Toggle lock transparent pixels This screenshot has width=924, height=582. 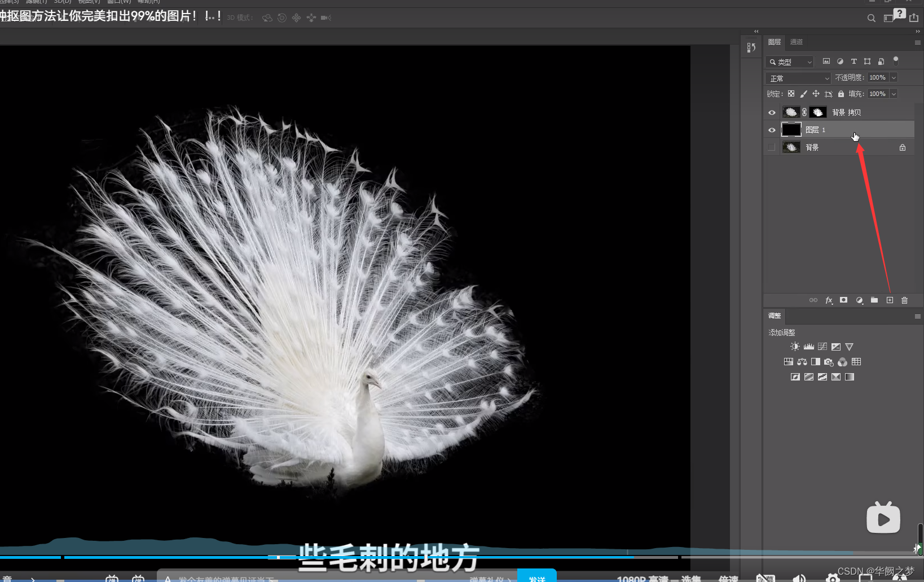click(791, 94)
